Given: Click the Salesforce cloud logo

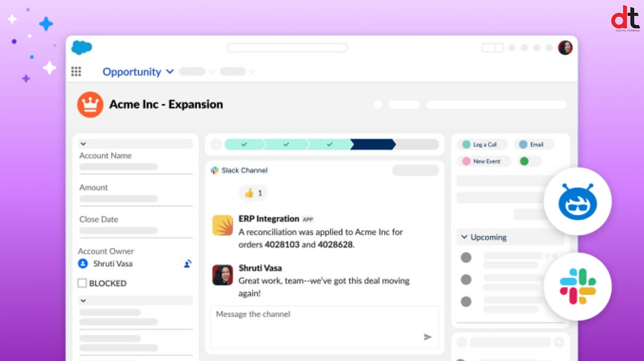Looking at the screenshot, I should (x=82, y=47).
